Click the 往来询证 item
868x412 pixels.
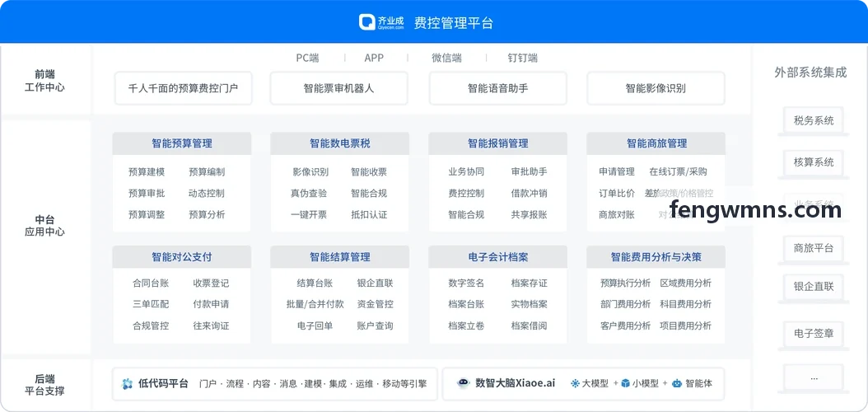(x=211, y=325)
